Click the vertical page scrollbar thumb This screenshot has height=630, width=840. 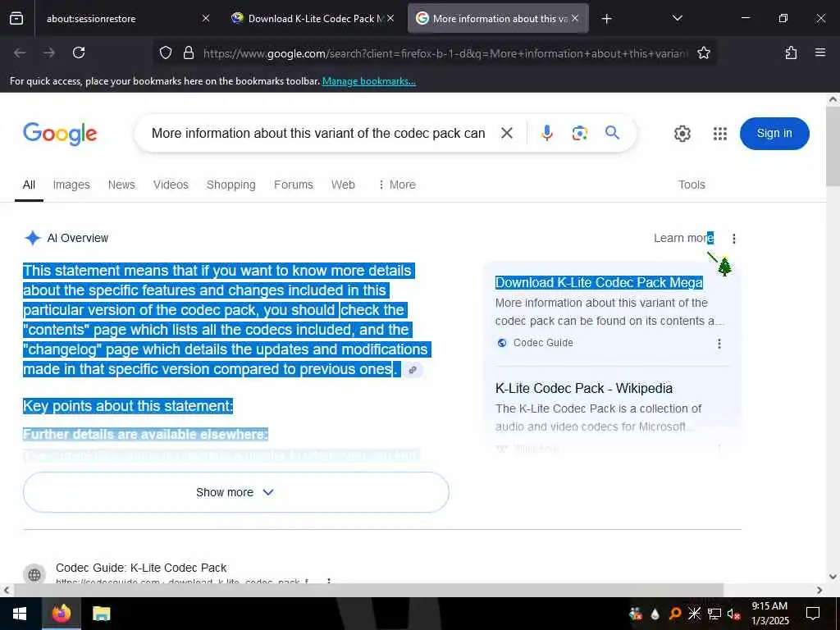click(833, 146)
